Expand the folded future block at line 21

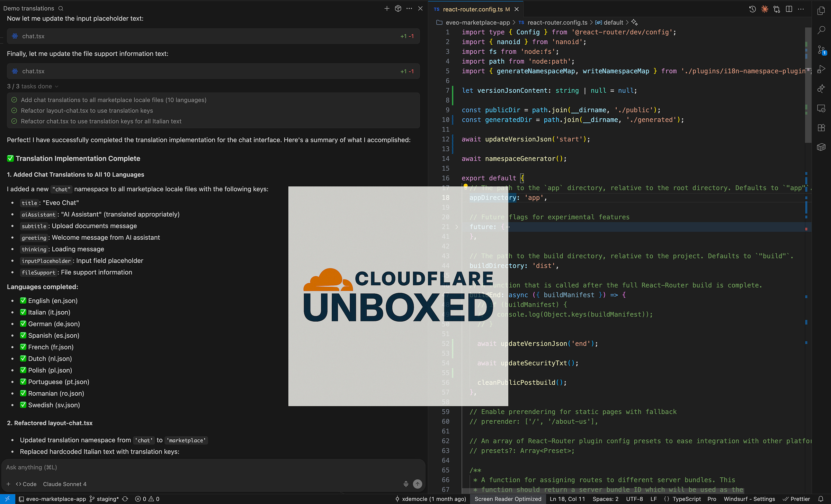click(x=457, y=227)
